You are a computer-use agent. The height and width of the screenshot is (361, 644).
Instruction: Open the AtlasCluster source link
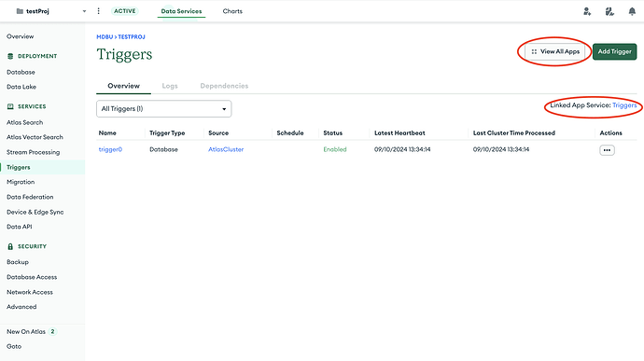tap(226, 149)
